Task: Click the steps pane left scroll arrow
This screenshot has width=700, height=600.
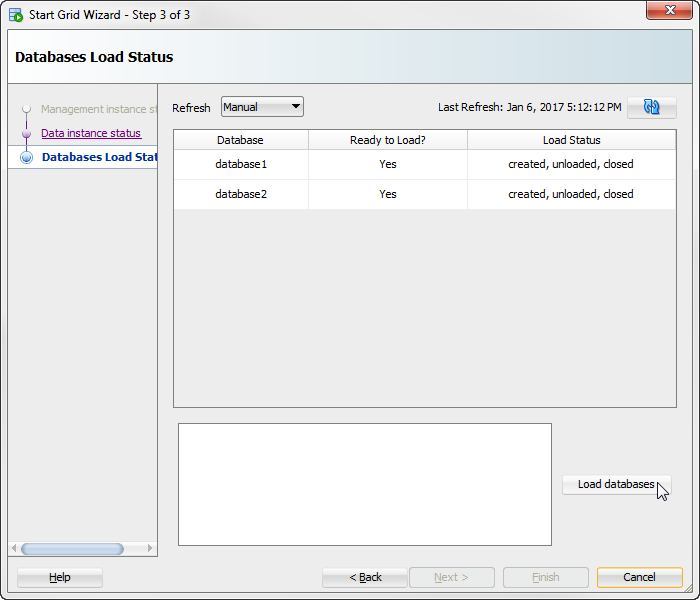Action: pyautogui.click(x=14, y=548)
